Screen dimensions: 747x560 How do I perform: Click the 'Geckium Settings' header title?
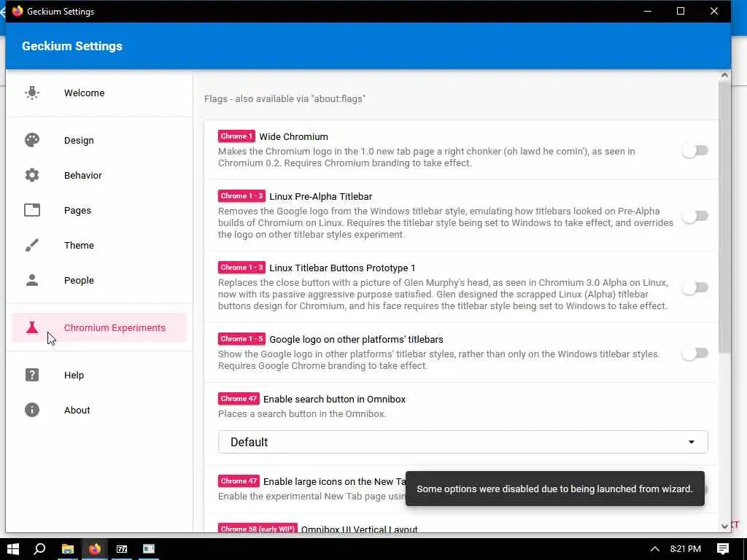(72, 46)
